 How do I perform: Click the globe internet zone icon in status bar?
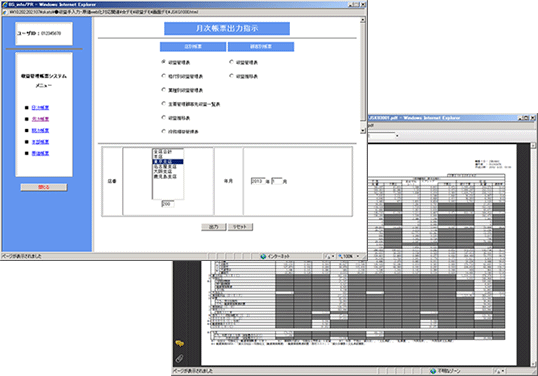tap(263, 256)
